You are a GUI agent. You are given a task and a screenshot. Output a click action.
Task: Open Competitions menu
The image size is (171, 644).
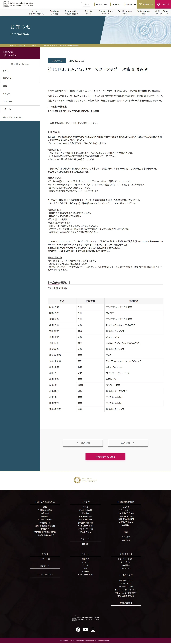[106, 12]
